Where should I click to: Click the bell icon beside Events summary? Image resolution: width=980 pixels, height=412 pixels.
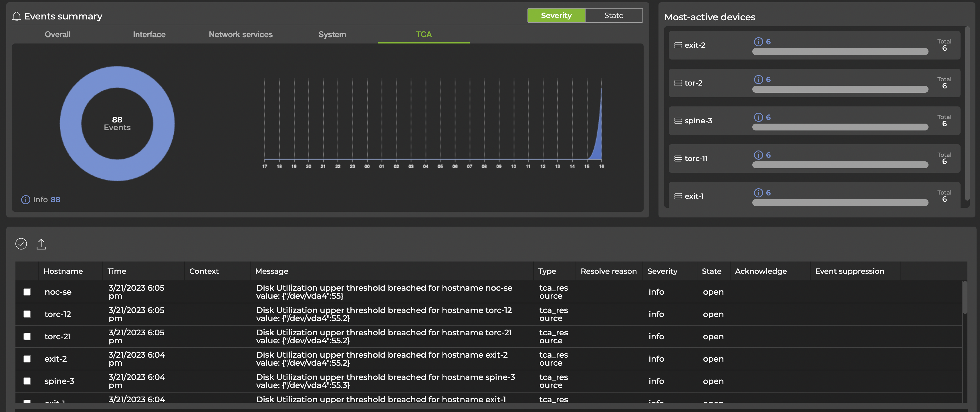(17, 16)
